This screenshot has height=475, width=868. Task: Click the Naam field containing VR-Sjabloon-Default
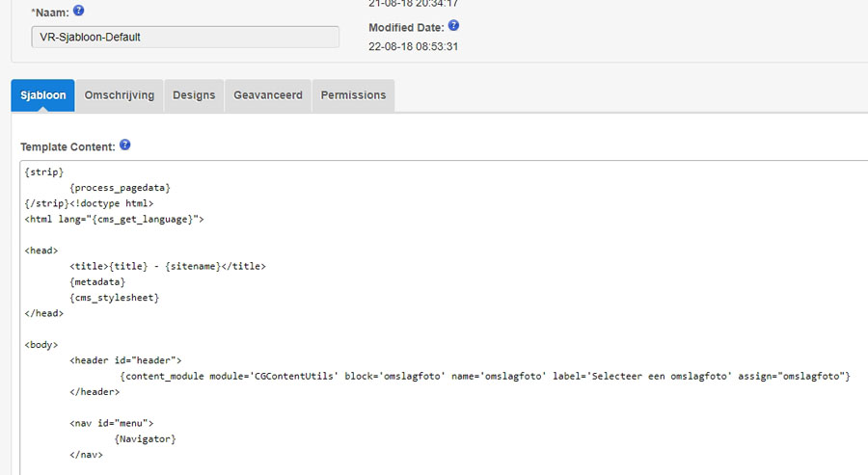(185, 37)
